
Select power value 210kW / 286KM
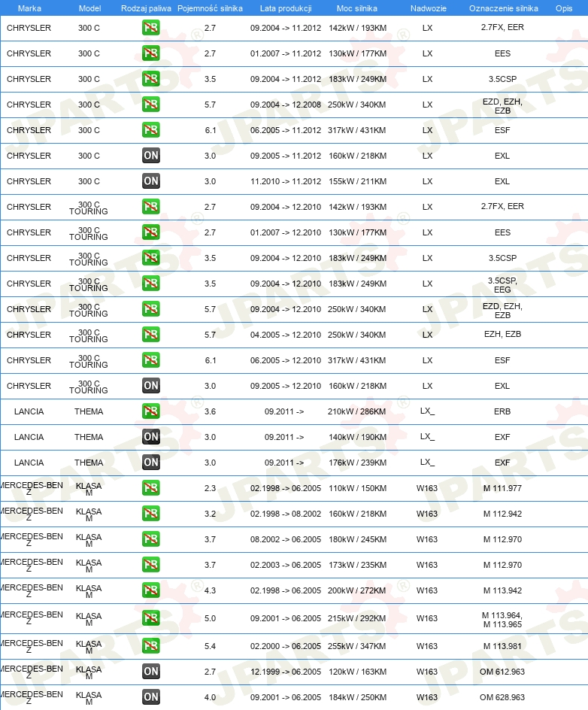pos(356,411)
